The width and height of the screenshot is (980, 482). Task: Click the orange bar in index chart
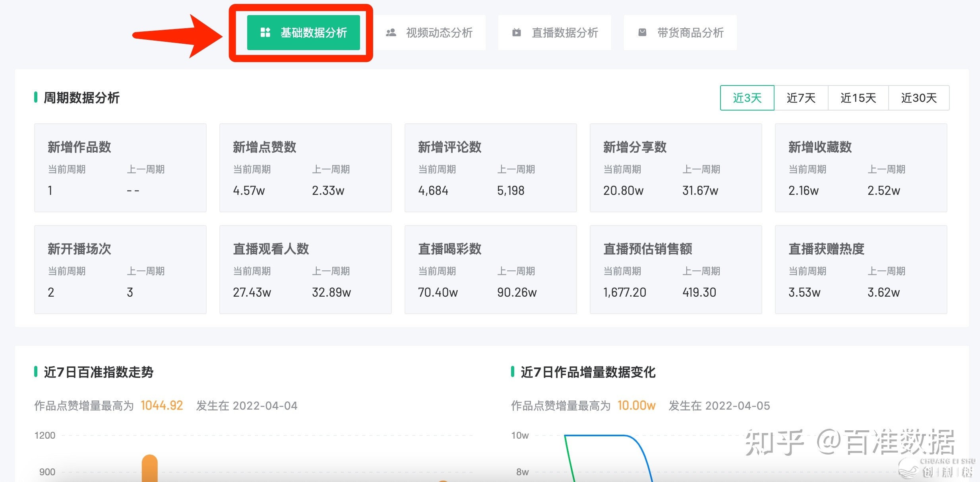[x=150, y=468]
